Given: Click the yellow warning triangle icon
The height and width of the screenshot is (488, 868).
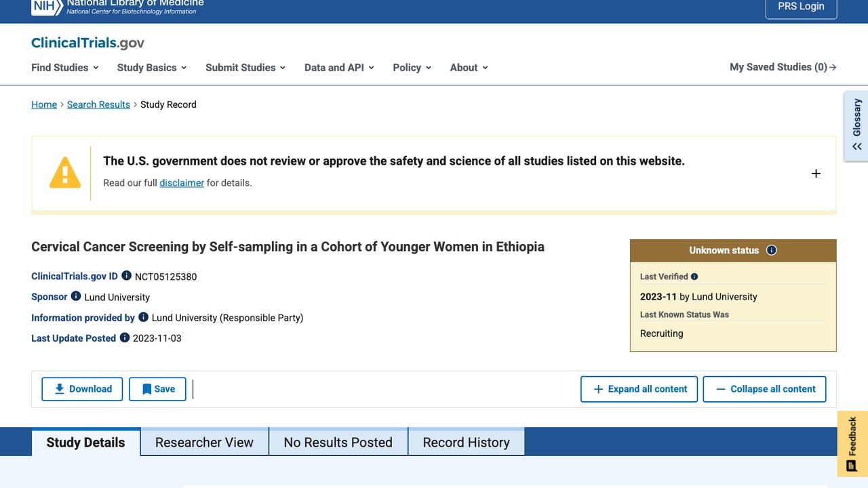Looking at the screenshot, I should [x=65, y=173].
